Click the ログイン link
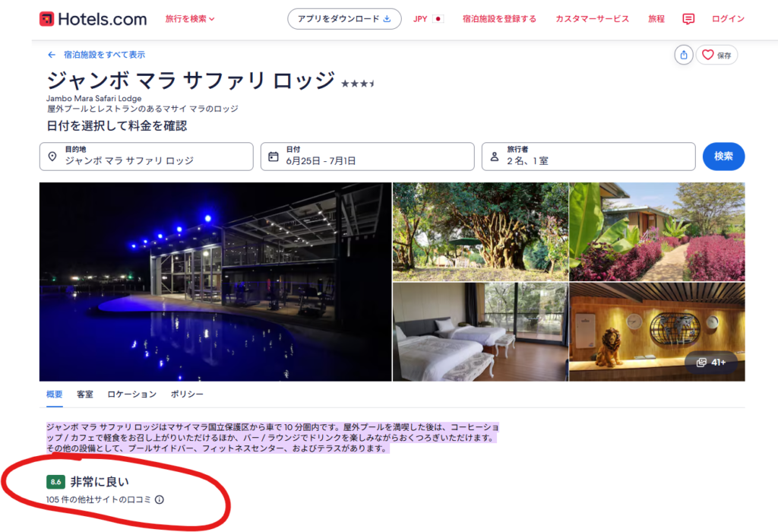778x532 pixels. click(728, 19)
